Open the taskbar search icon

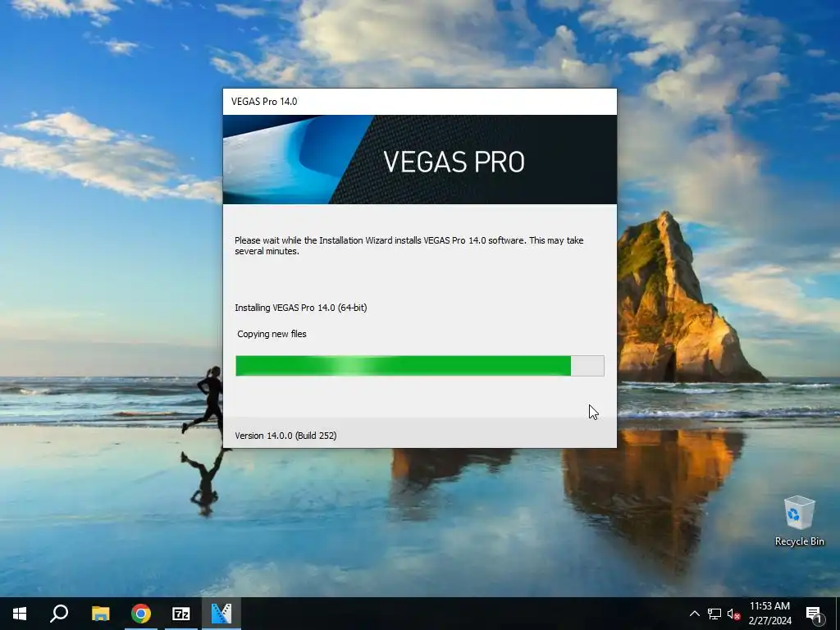pos(59,614)
